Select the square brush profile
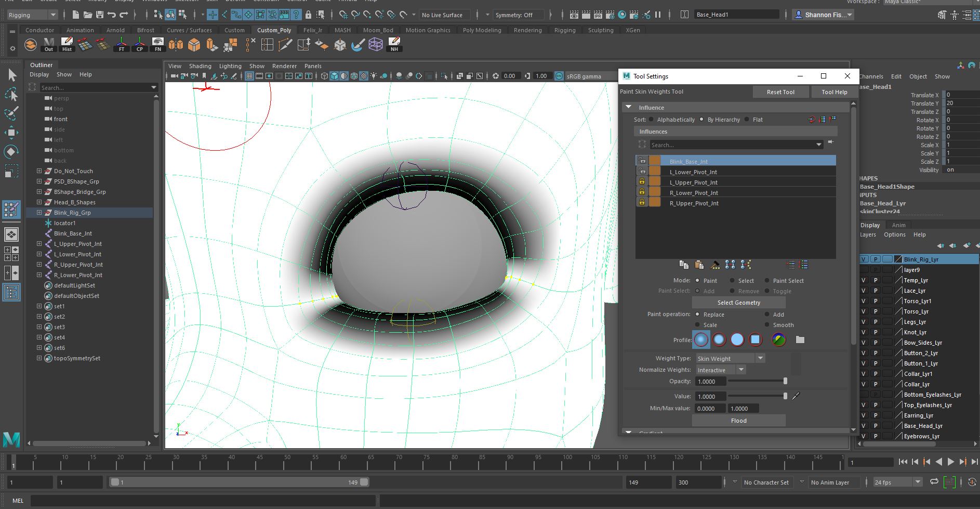This screenshot has width=980, height=509. click(x=756, y=340)
